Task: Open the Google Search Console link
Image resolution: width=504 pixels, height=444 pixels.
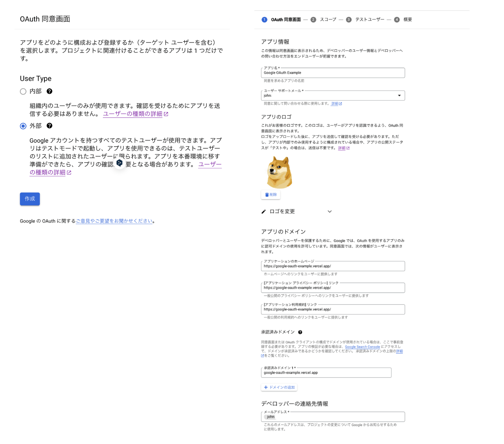Action: coord(363,347)
